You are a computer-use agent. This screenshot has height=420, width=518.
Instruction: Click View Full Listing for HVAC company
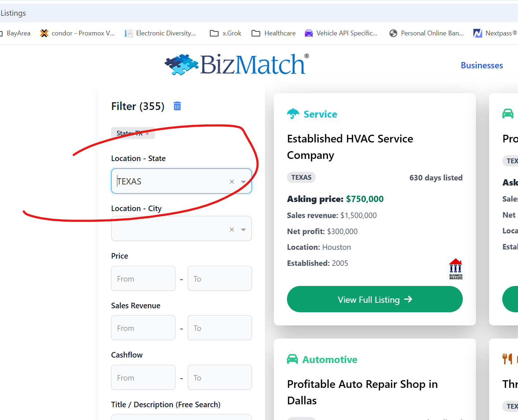coord(375,299)
